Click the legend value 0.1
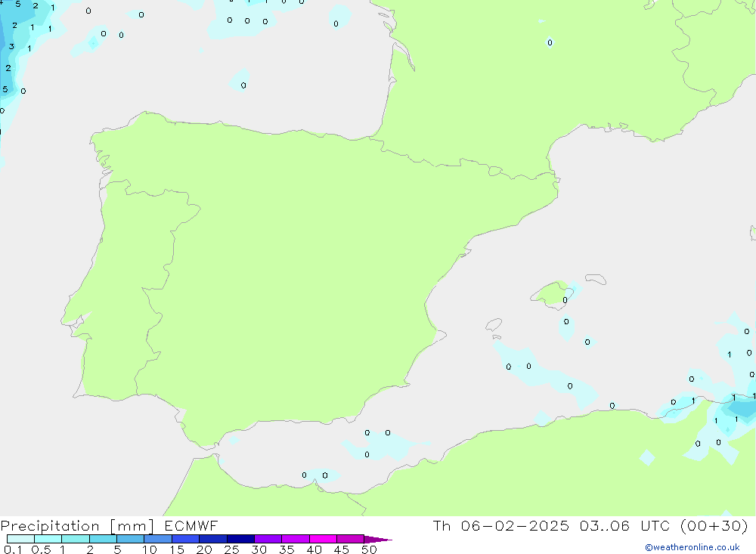The height and width of the screenshot is (554, 756). tap(13, 549)
